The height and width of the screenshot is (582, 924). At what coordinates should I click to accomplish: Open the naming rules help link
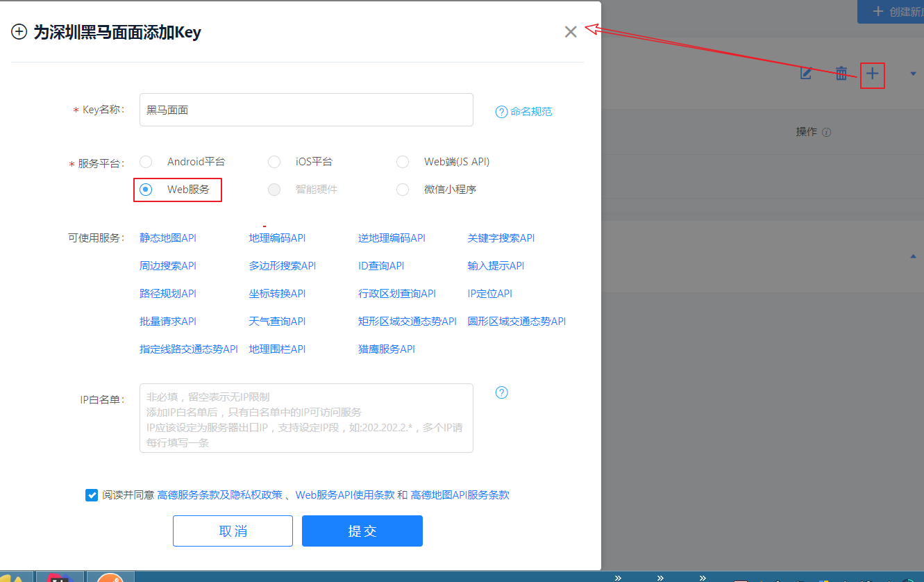pos(531,112)
